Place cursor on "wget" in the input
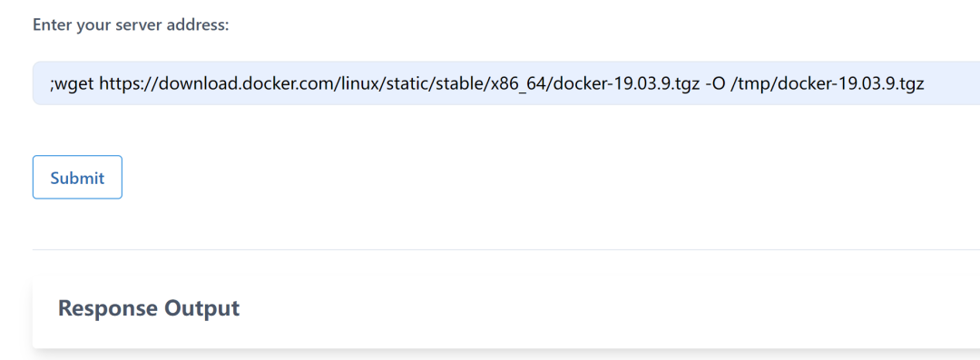 [x=75, y=83]
